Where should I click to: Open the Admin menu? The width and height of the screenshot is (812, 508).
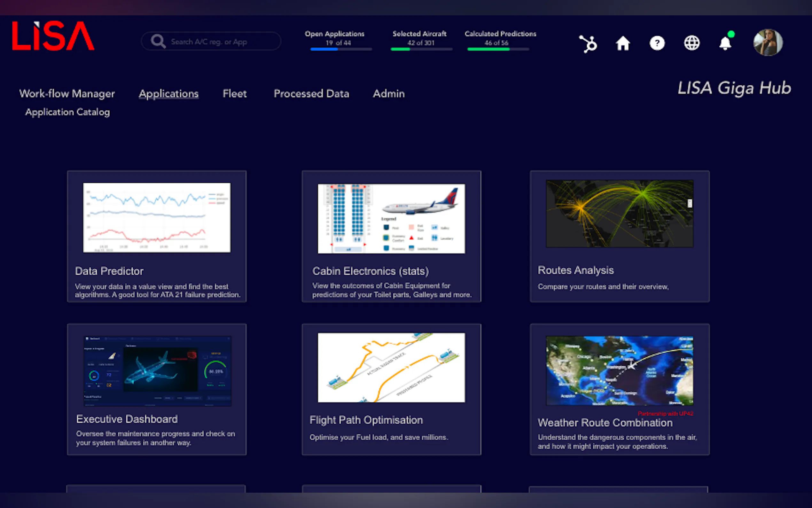389,93
